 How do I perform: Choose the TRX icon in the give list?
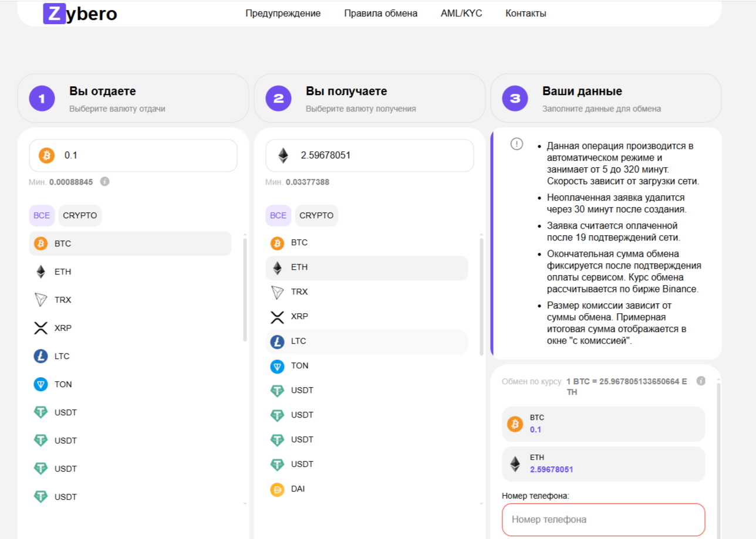click(x=41, y=300)
